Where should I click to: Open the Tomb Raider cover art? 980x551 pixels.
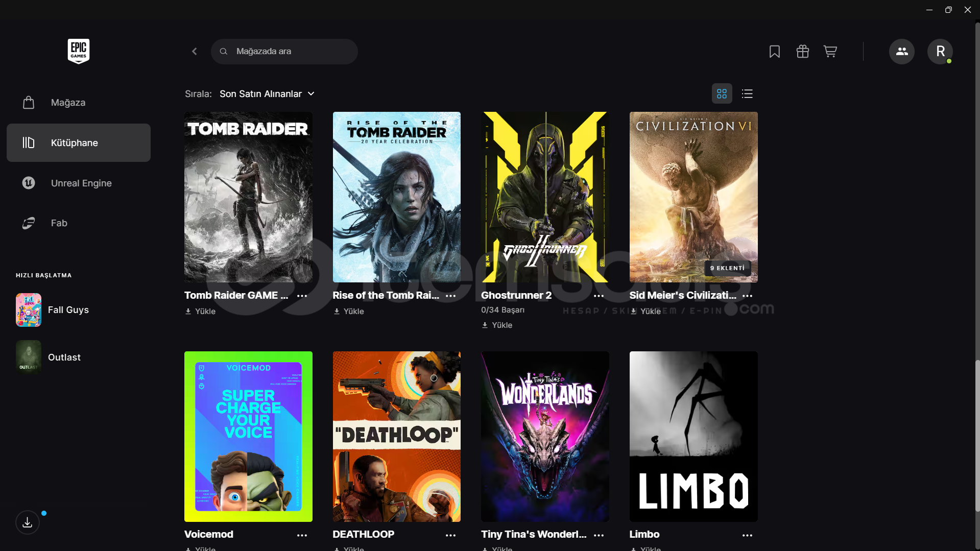pyautogui.click(x=248, y=197)
